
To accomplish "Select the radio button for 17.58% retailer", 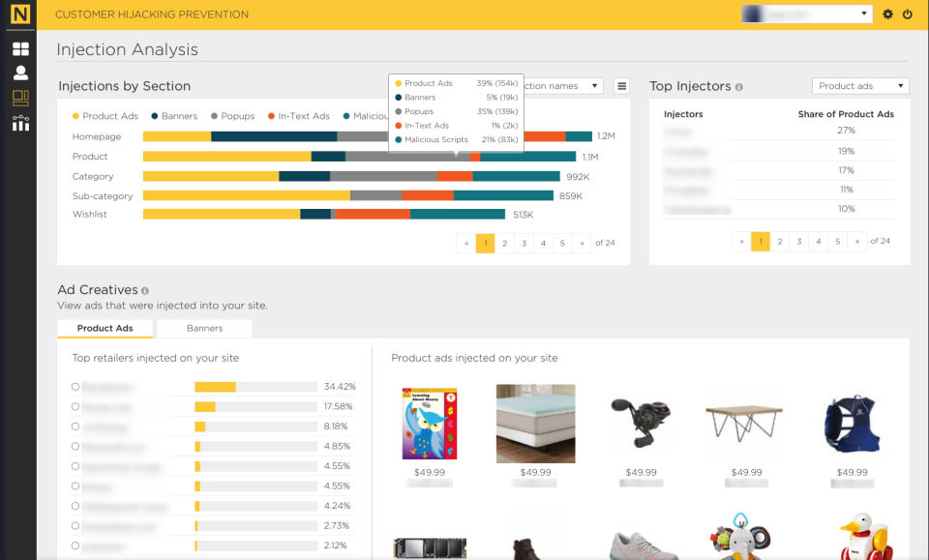I will (75, 406).
